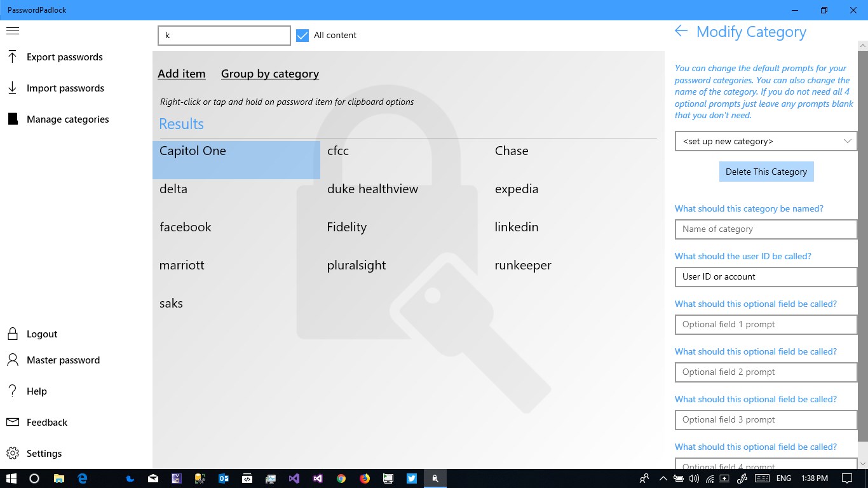
Task: Click the Logout padlock icon
Action: (x=12, y=334)
